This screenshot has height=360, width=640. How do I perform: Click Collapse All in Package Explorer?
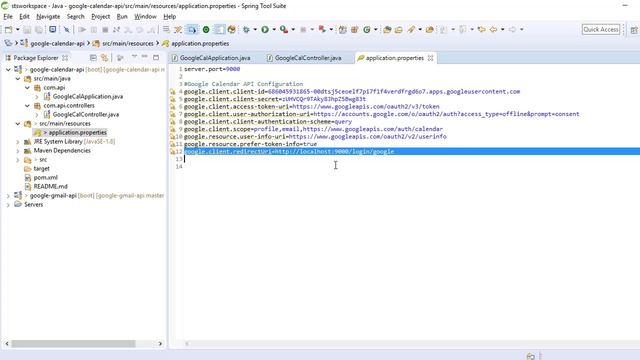pos(93,58)
